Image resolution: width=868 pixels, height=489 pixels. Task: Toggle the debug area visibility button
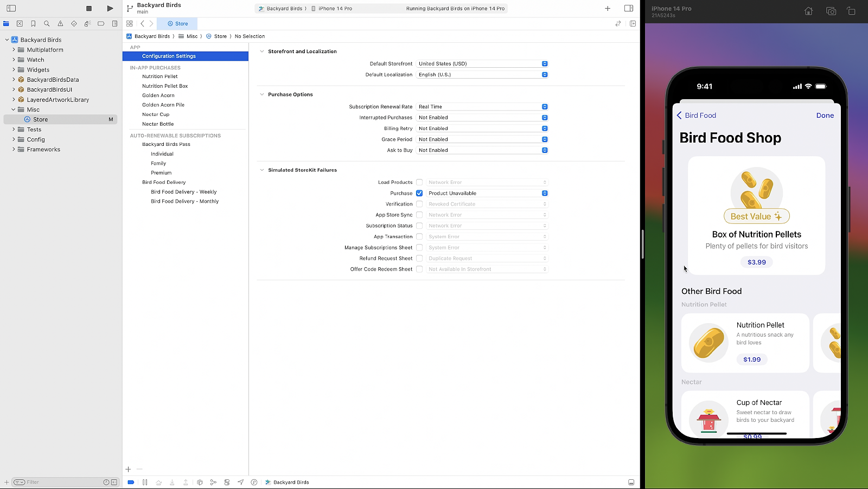click(631, 482)
